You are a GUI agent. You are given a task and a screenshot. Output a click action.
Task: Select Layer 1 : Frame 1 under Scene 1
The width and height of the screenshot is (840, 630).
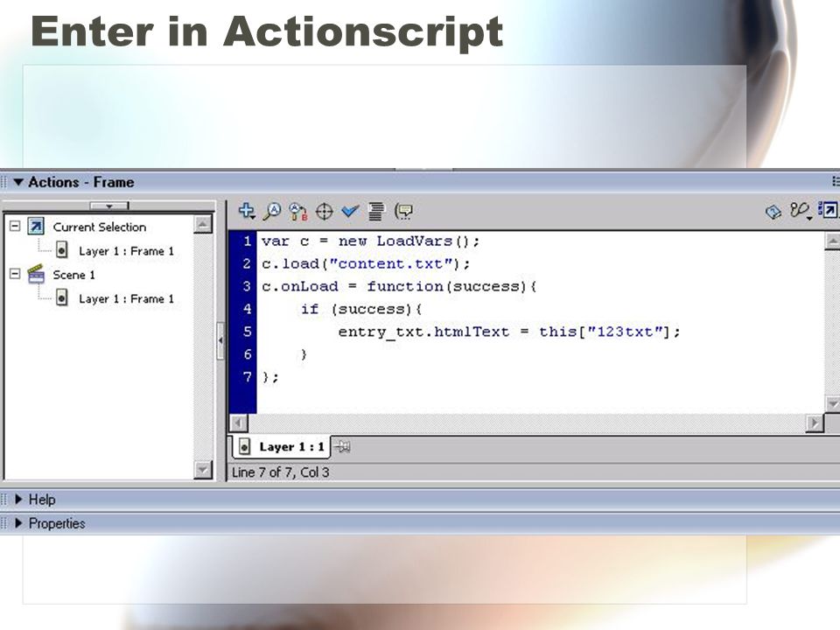click(126, 298)
